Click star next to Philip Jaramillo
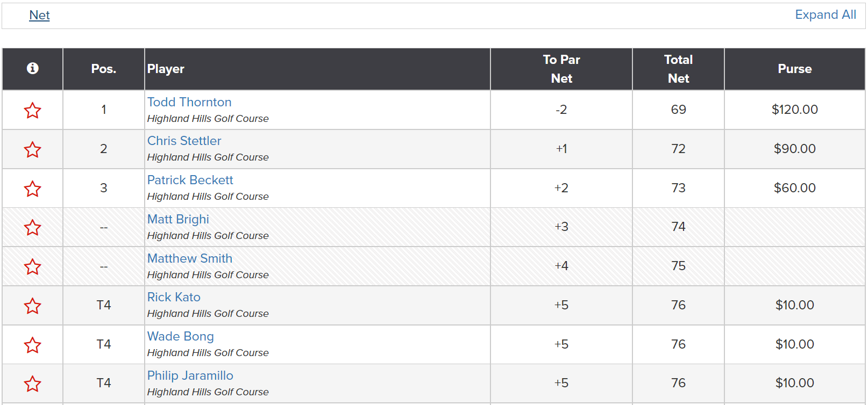 click(x=32, y=384)
